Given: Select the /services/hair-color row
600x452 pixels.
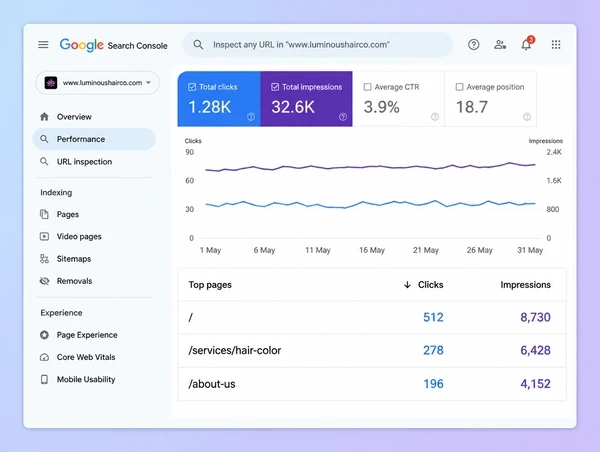Looking at the screenshot, I should tap(372, 351).
